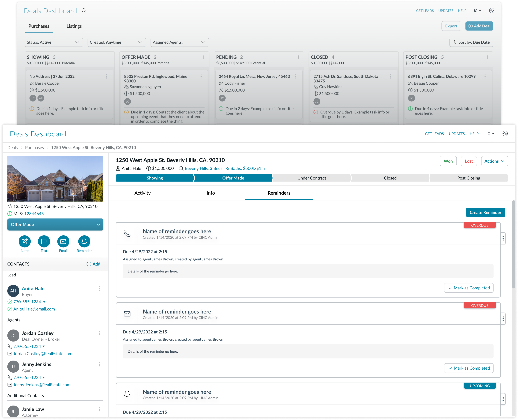Click the property photo thumbnail

click(55, 179)
